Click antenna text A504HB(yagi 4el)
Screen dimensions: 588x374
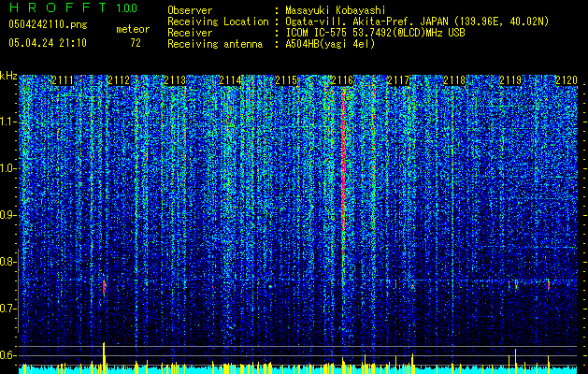[x=330, y=44]
